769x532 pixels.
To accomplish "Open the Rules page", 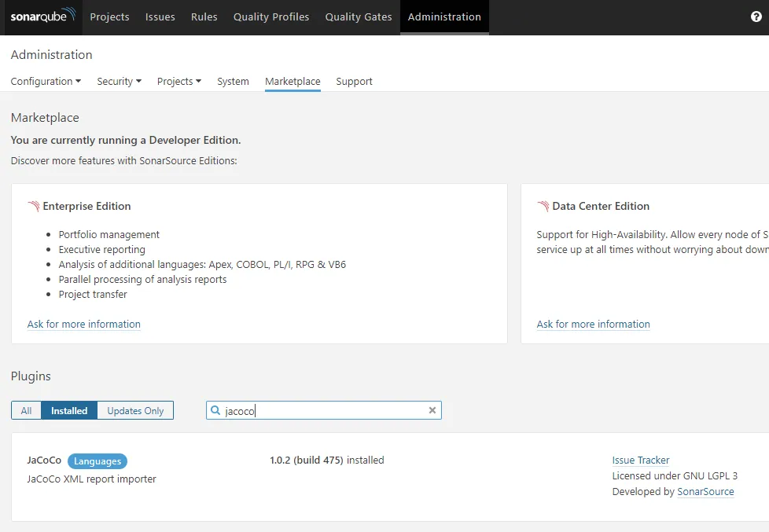I will point(204,17).
